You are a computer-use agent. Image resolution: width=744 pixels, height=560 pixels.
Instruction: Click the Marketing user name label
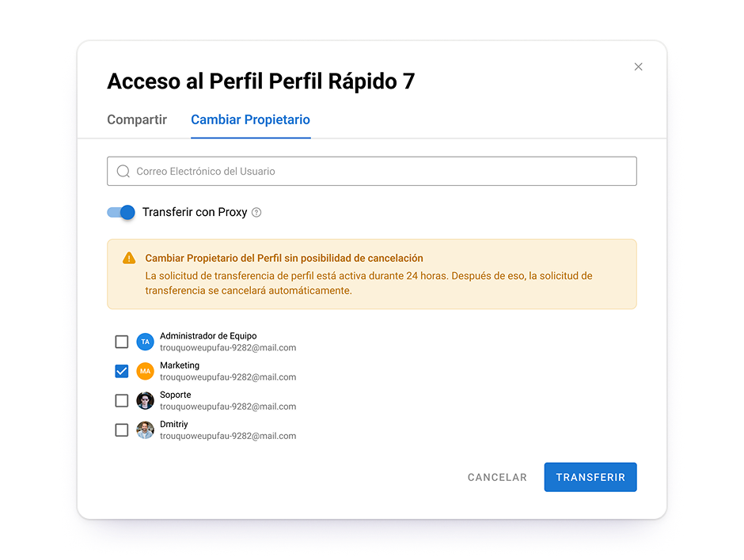point(180,365)
